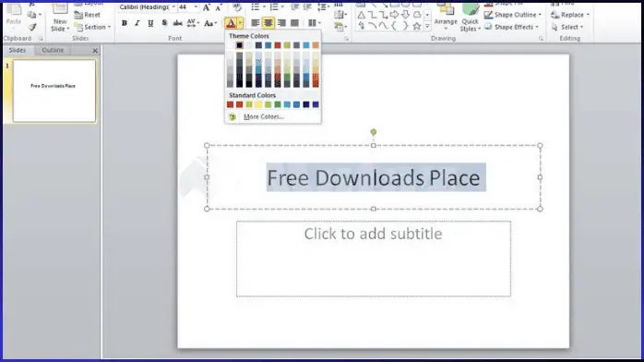Select the Isosceles Triangle shape
644x362 pixels.
click(x=361, y=16)
